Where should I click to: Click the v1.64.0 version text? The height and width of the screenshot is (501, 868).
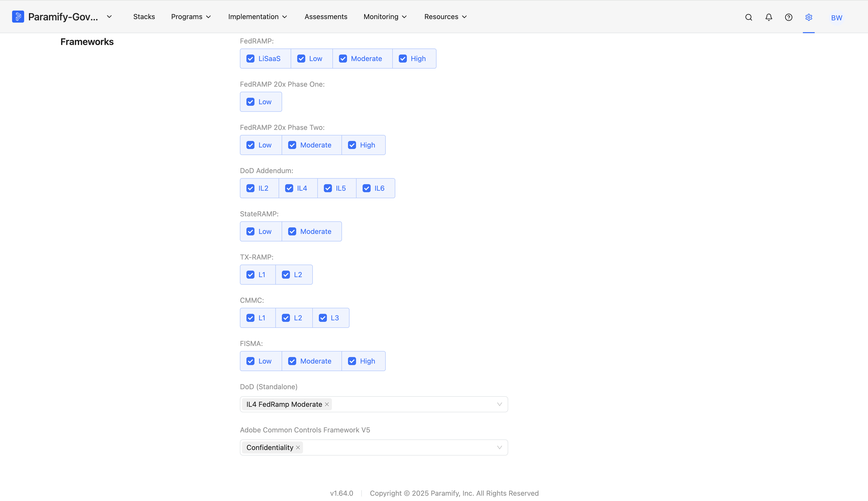click(x=341, y=493)
